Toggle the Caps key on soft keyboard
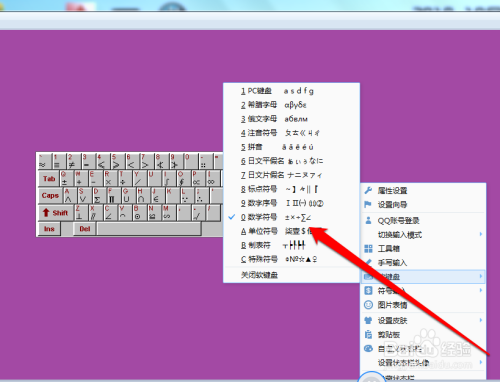The width and height of the screenshot is (500, 382). coord(50,195)
